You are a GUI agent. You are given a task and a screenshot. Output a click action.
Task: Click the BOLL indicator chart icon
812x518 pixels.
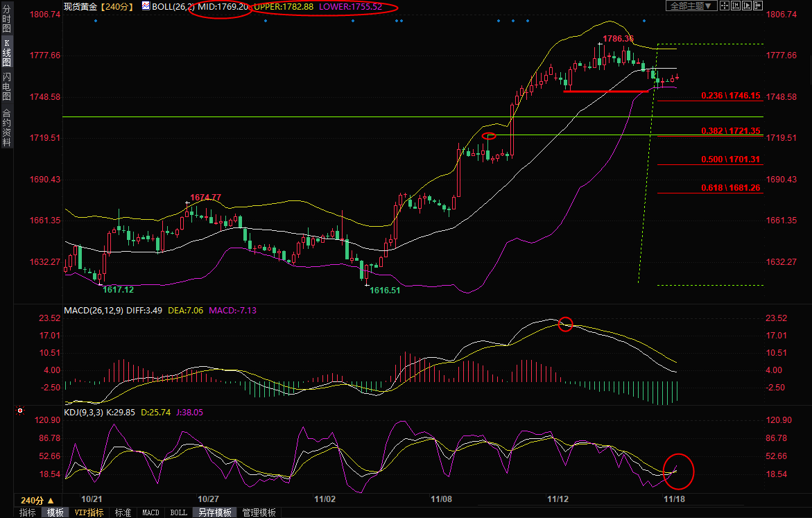pos(146,6)
